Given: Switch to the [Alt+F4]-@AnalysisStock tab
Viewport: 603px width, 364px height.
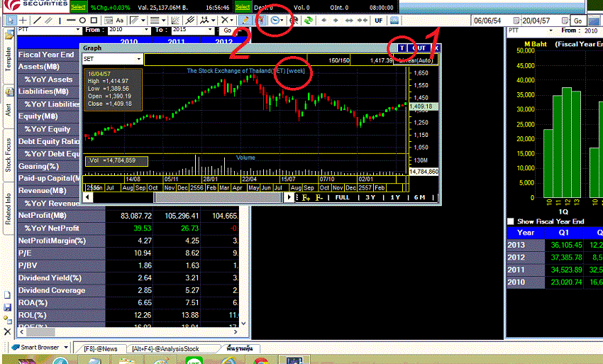Looking at the screenshot, I should 165,348.
